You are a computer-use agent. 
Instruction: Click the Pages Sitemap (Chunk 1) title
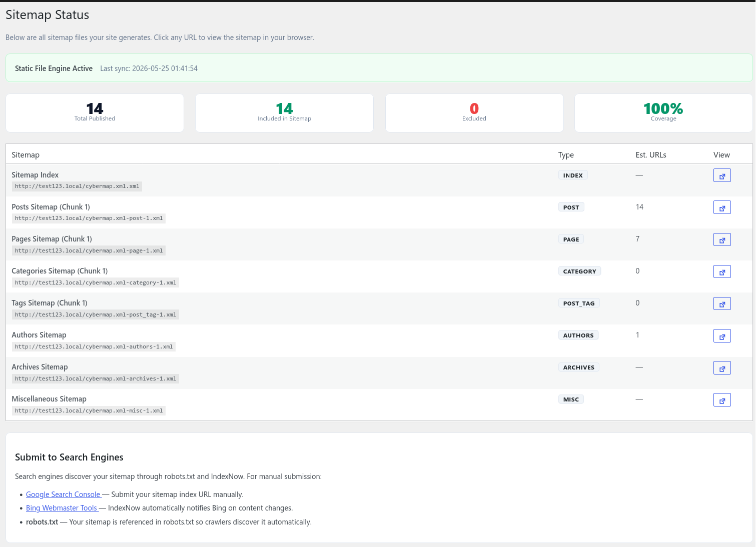pyautogui.click(x=52, y=239)
